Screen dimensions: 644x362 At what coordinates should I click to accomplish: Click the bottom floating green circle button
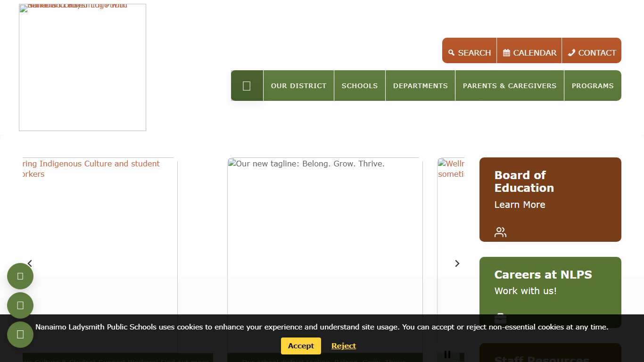(x=20, y=335)
